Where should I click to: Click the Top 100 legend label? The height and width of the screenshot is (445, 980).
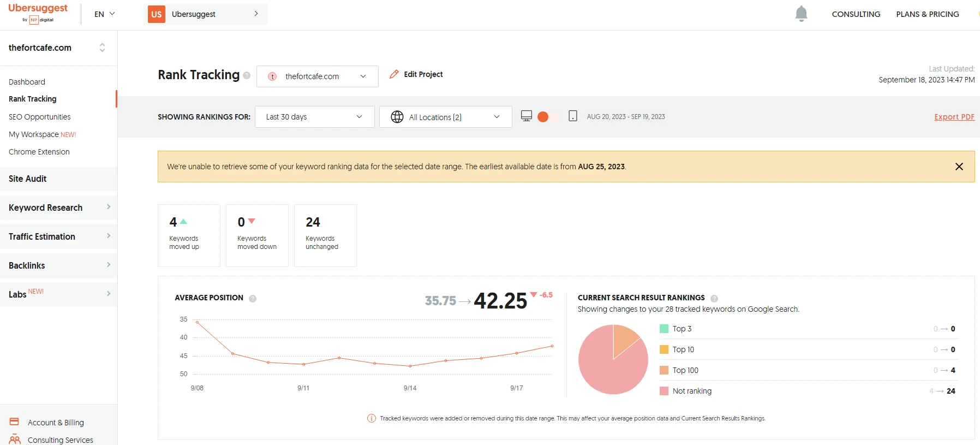coord(685,370)
